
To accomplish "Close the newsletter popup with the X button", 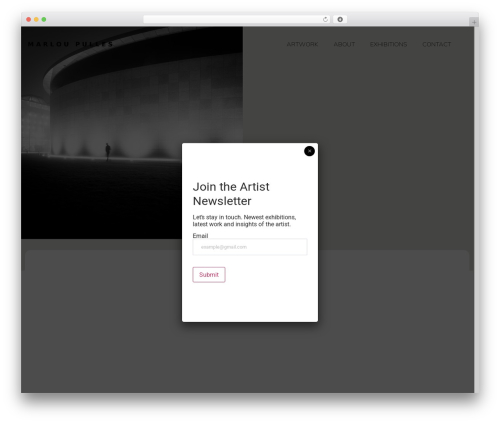I will [309, 151].
